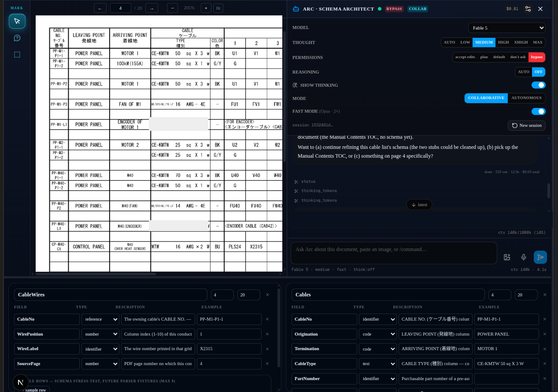
Task: Delete the PartNumber field row
Action: (544, 379)
